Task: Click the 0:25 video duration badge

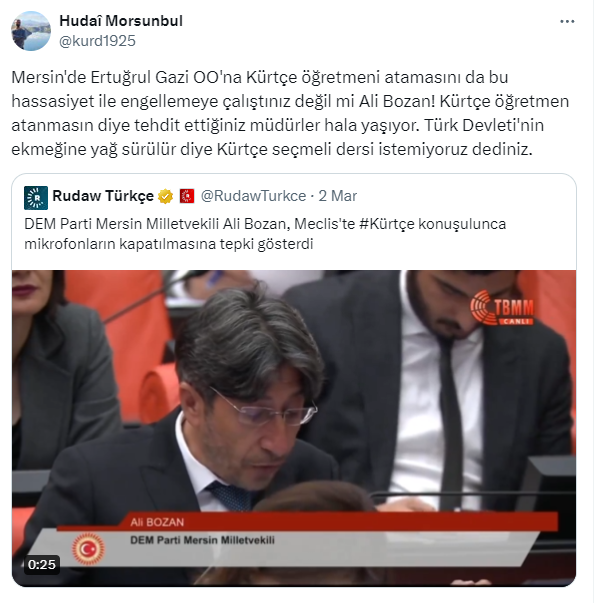Action: (x=42, y=565)
